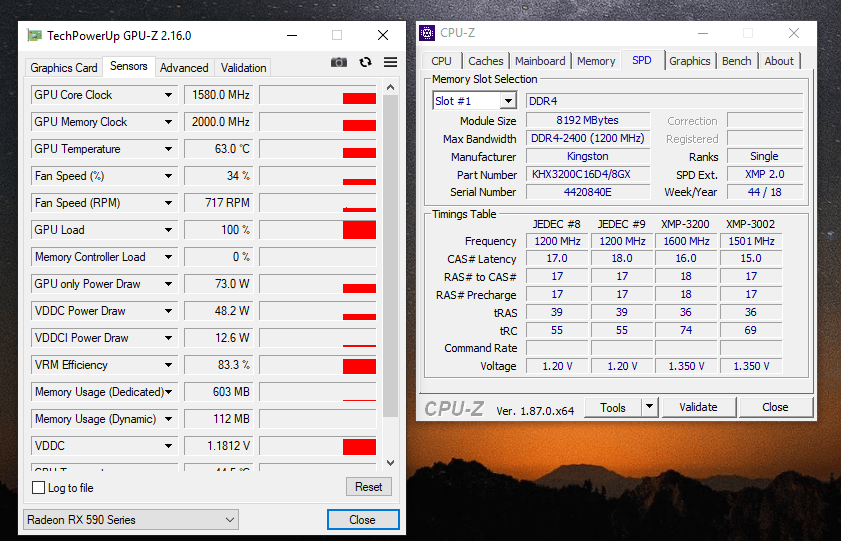This screenshot has width=841, height=541.
Task: Open the GPU Core Clock sensor dropdown
Action: (x=168, y=95)
